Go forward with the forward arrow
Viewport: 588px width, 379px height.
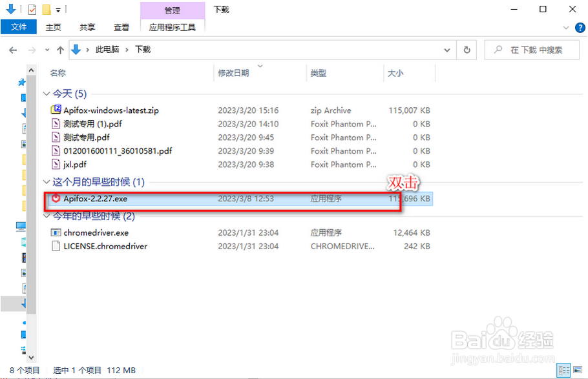point(32,50)
